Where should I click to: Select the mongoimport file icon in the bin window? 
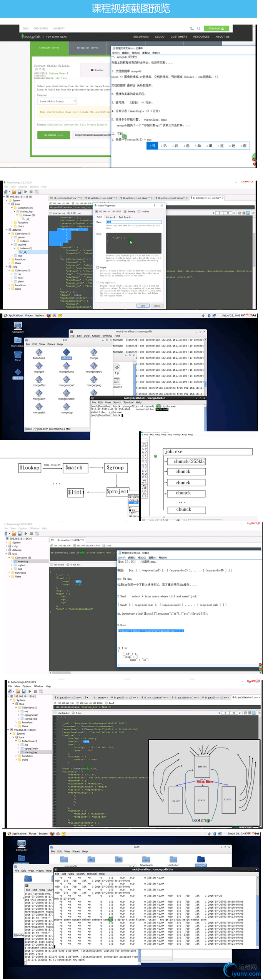(x=67, y=381)
